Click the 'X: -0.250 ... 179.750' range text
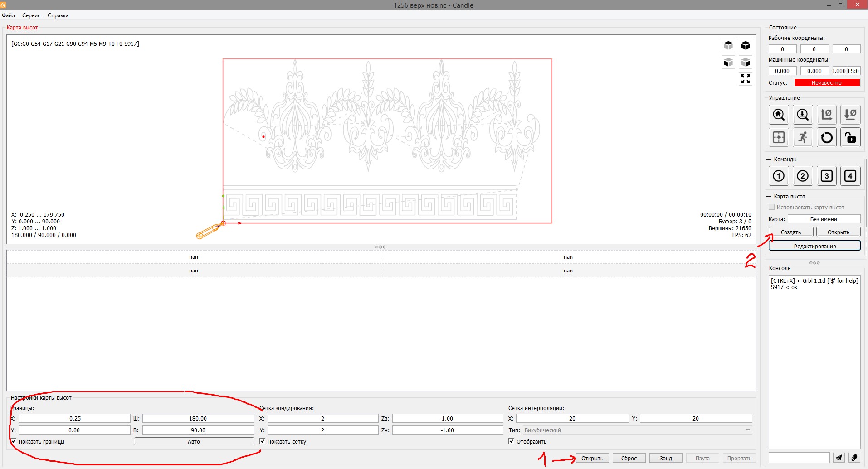Screen dimensions: 868x469 click(x=38, y=215)
